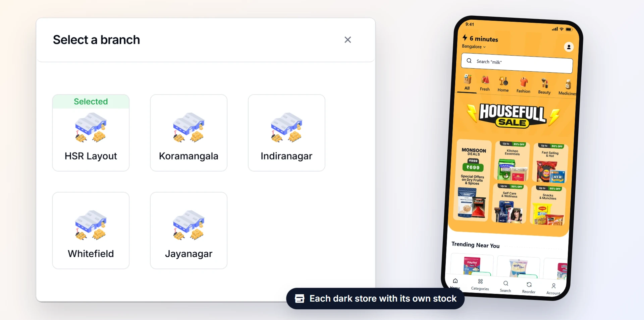This screenshot has height=320, width=644.
Task: Open the profile avatar icon in phone
Action: [x=569, y=47]
